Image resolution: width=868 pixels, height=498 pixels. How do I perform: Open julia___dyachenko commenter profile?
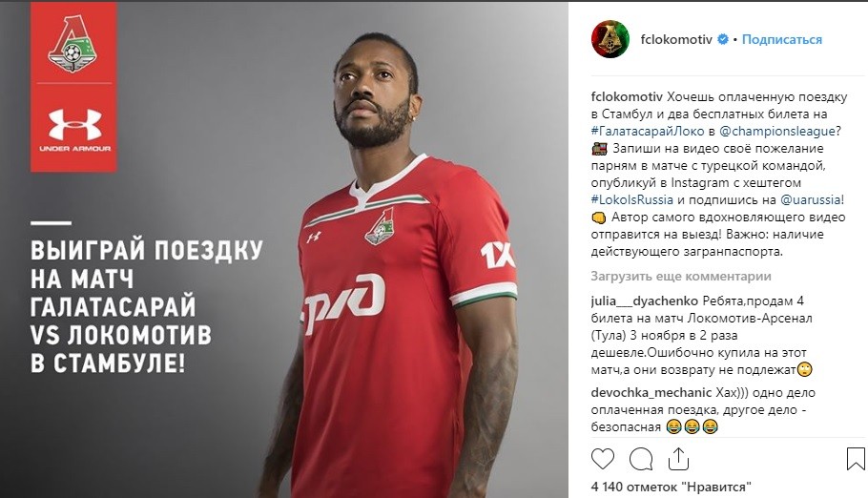[x=645, y=301]
